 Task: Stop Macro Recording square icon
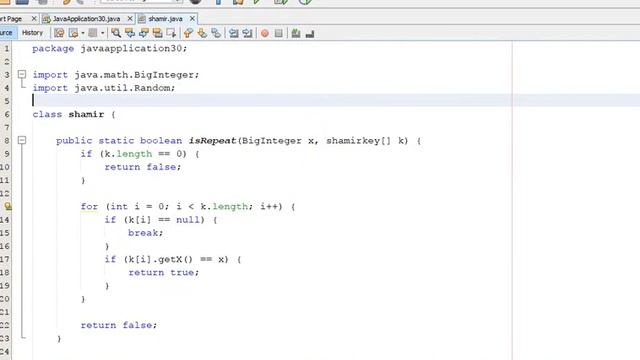[278, 33]
